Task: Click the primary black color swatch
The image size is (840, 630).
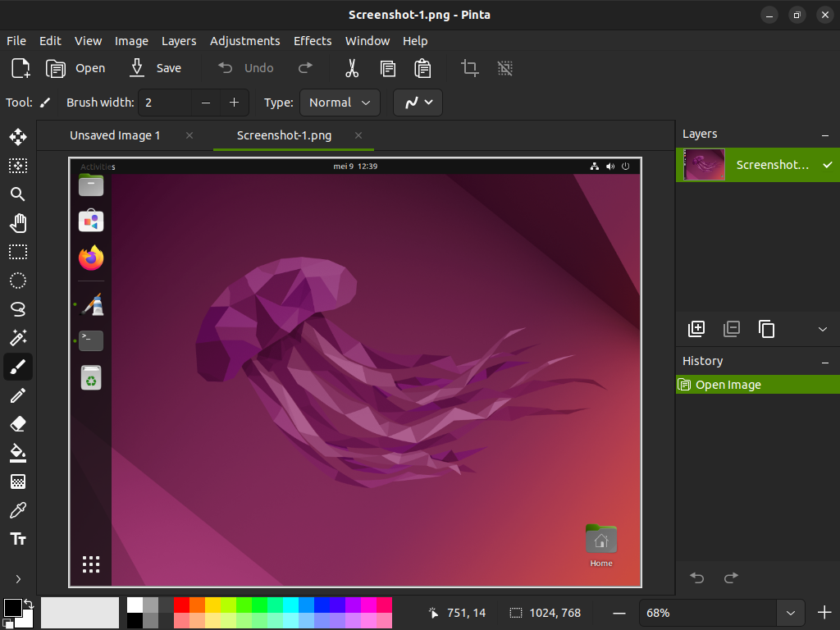Action: coord(12,608)
